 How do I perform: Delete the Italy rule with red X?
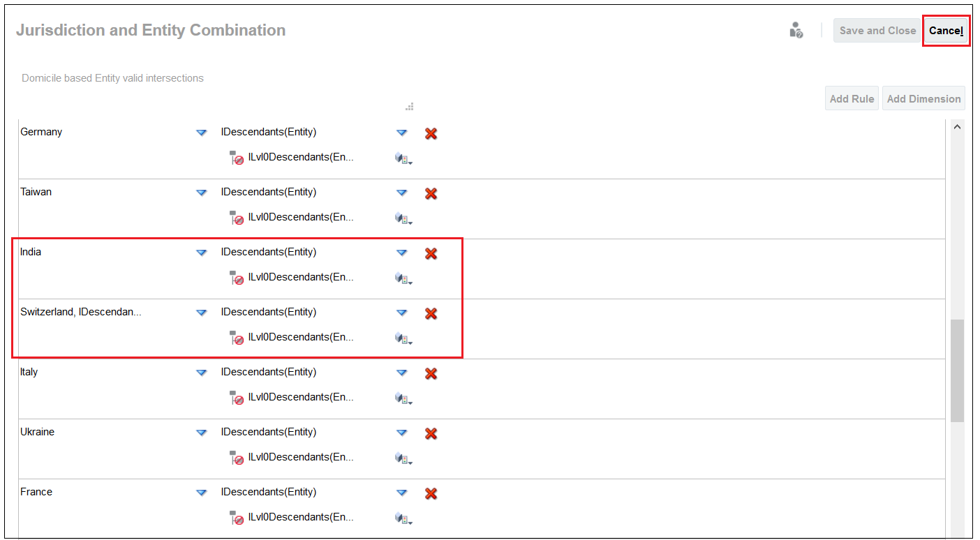coord(431,373)
